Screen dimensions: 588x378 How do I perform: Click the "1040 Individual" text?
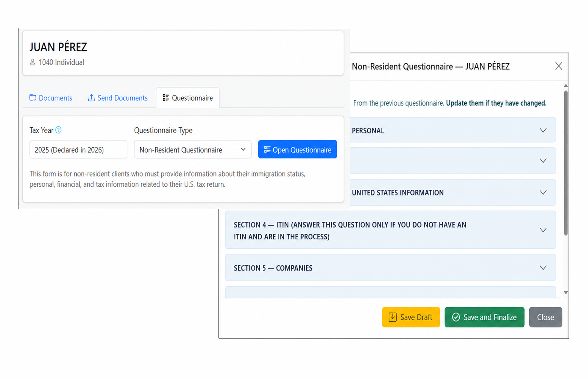[61, 62]
